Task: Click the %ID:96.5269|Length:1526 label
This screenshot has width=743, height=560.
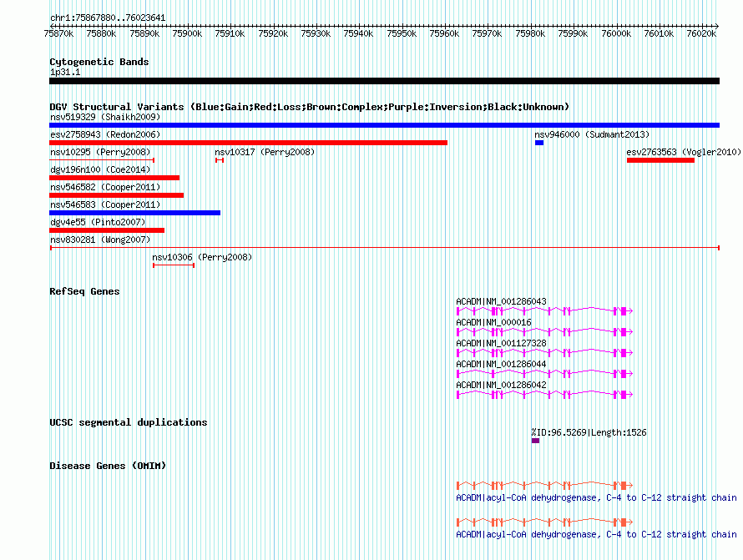Action: (x=589, y=432)
